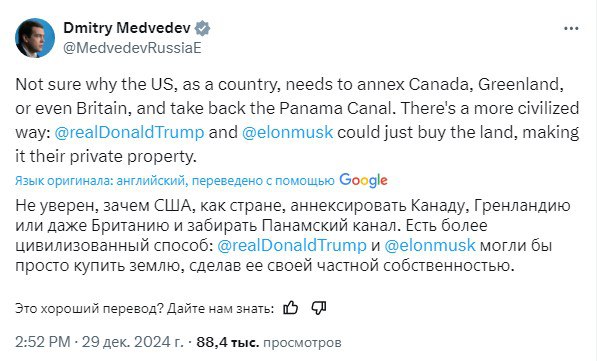Screen dimensions: 597x361
Task: Open the three-dot more options menu
Action: (571, 29)
